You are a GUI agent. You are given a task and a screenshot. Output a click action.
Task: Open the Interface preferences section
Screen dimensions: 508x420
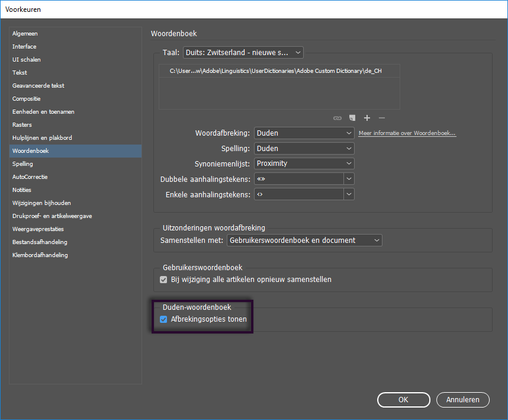pos(75,47)
